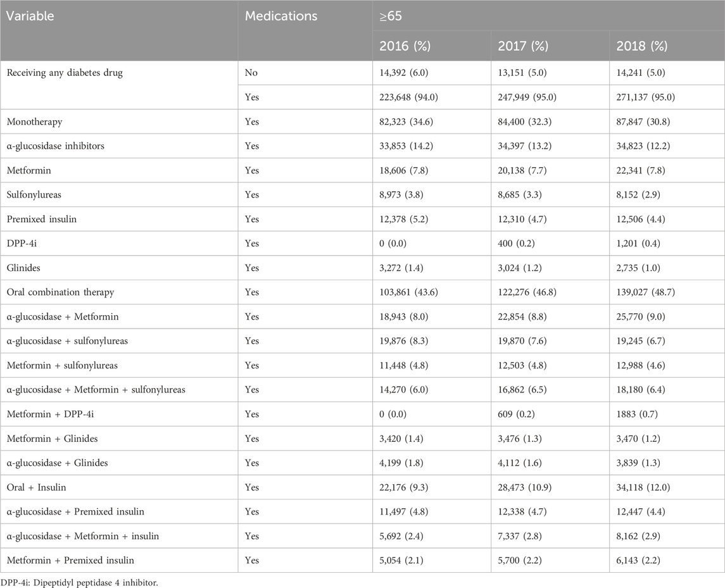Select the value 5,700 (2.2)
Viewport: 725px width, 588px height.
[520, 561]
